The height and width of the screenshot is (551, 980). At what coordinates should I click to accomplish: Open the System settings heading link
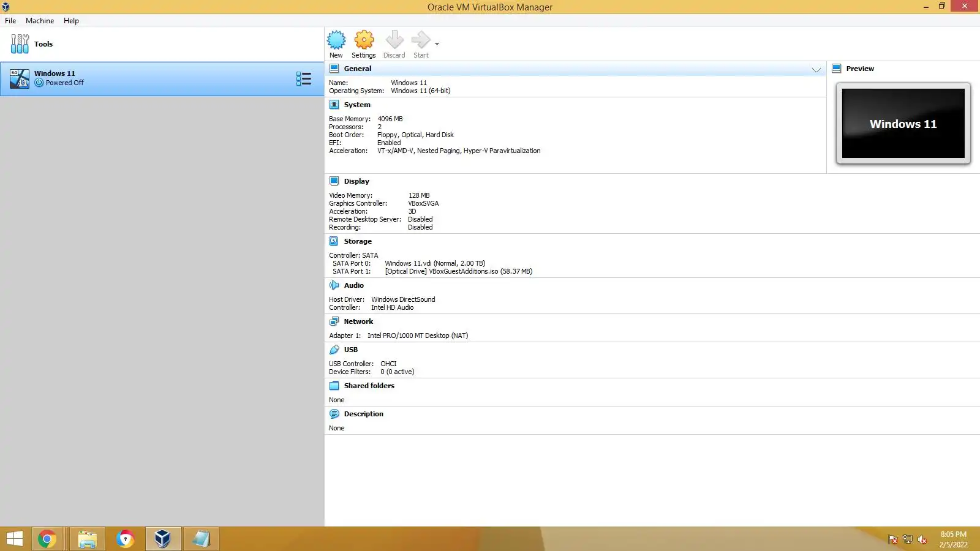357,105
